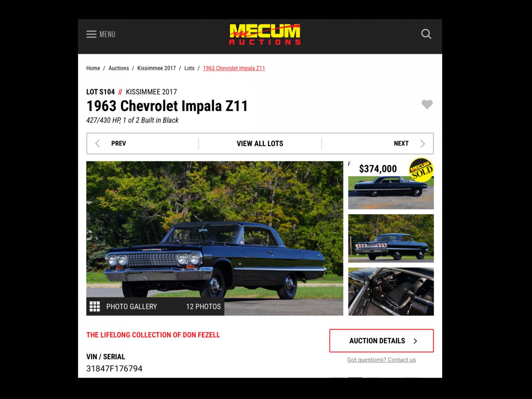Open the hamburger MENU icon
The height and width of the screenshot is (399, 532).
[91, 34]
